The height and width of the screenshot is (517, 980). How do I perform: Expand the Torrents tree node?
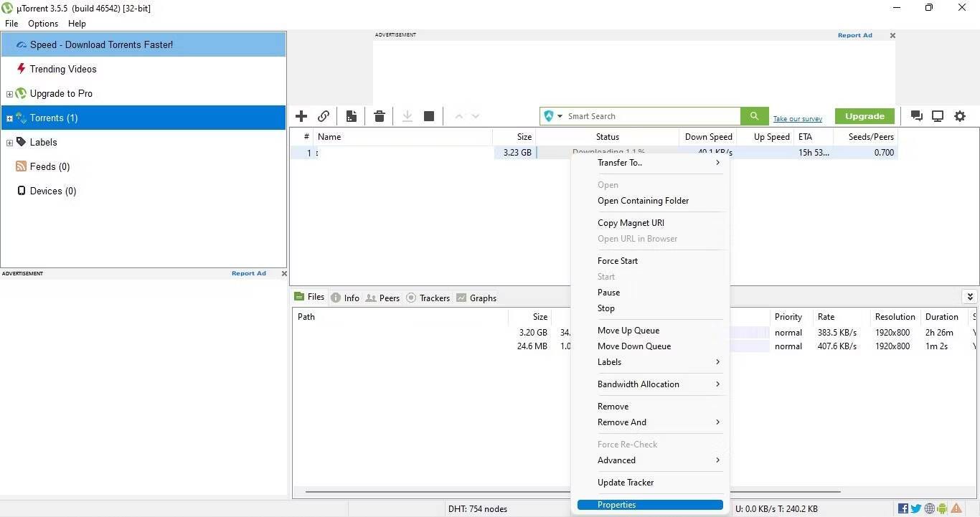9,118
